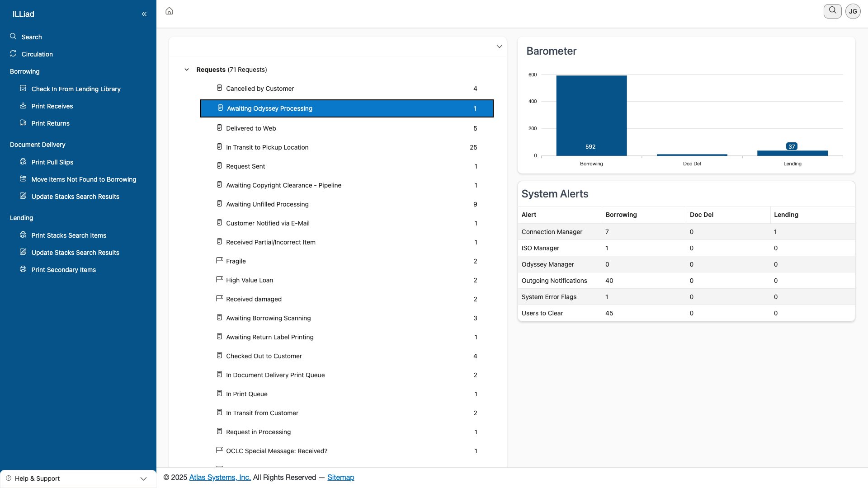868x488 pixels.
Task: Open search via magnifier button top right
Action: (832, 11)
